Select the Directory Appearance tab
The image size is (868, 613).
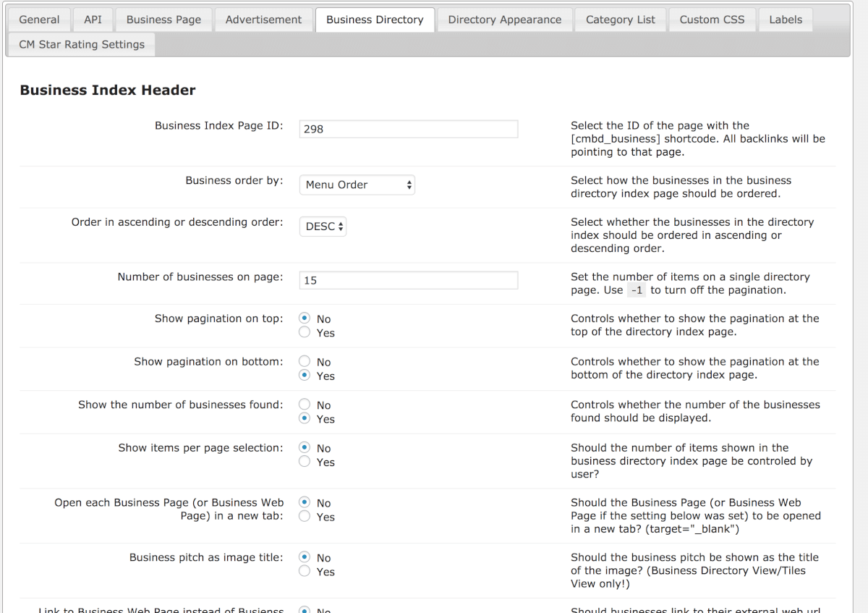pos(504,20)
